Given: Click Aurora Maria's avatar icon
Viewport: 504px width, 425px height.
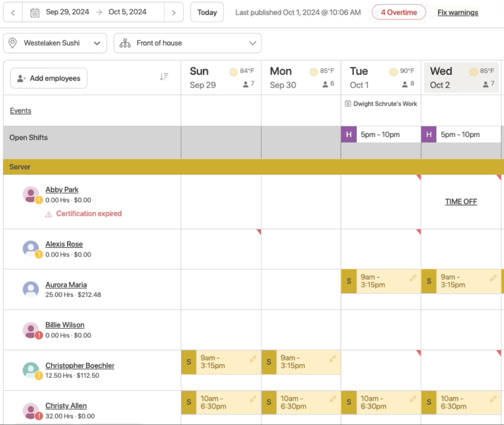Looking at the screenshot, I should (31, 289).
